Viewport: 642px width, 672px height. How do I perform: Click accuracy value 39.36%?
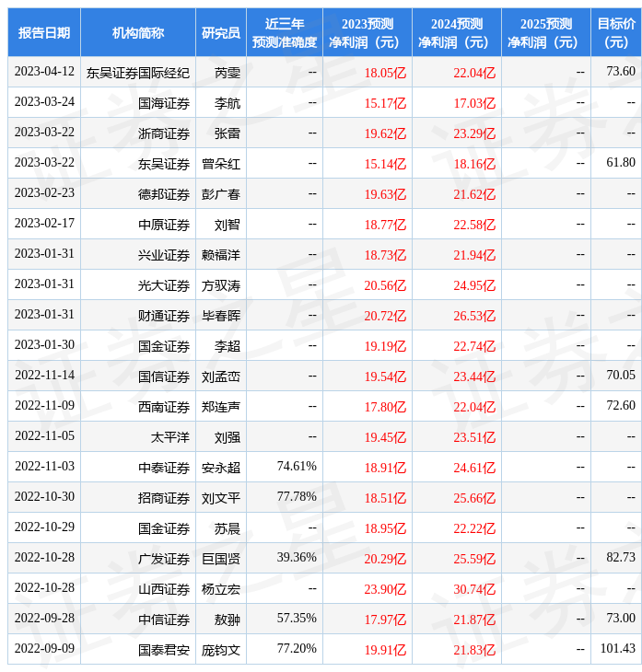(297, 558)
